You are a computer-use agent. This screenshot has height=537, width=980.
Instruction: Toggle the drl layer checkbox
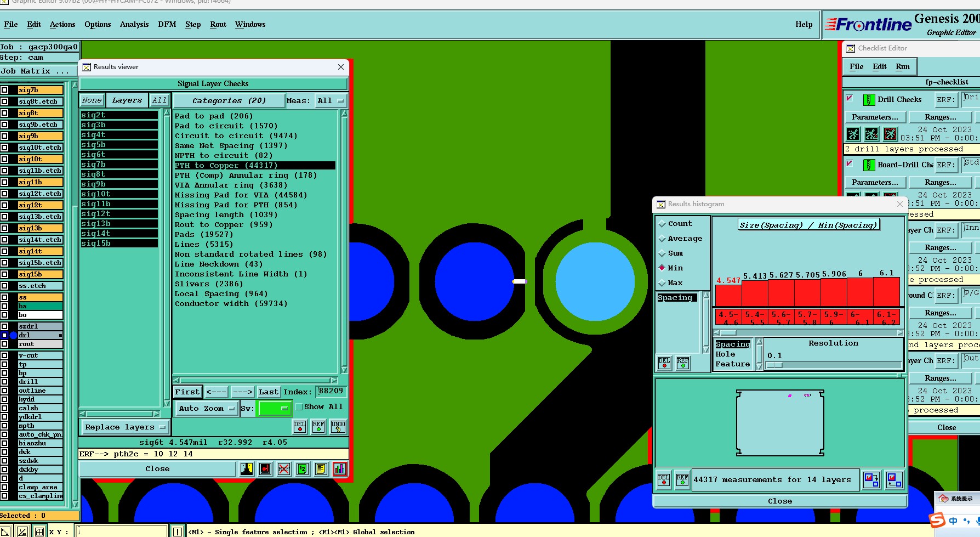pos(4,335)
